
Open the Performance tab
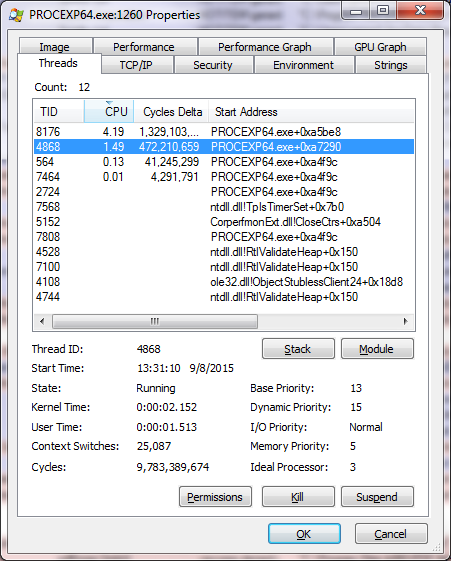click(145, 47)
